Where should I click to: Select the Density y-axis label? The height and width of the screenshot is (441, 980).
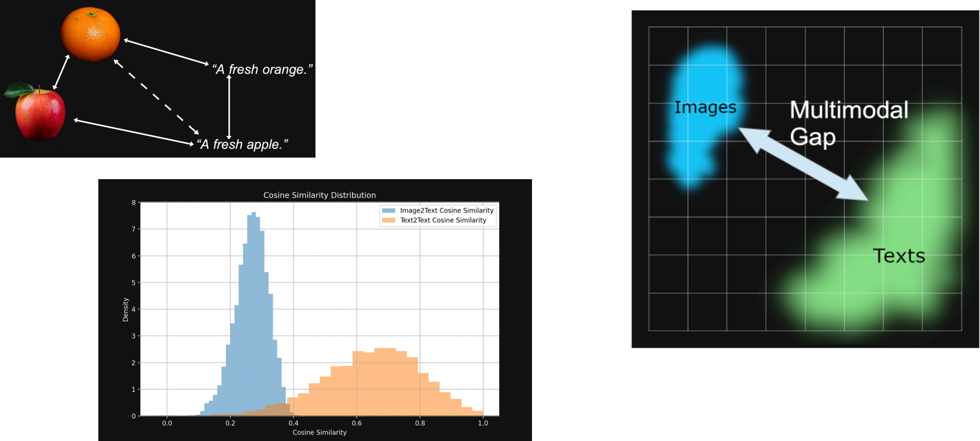pos(126,310)
